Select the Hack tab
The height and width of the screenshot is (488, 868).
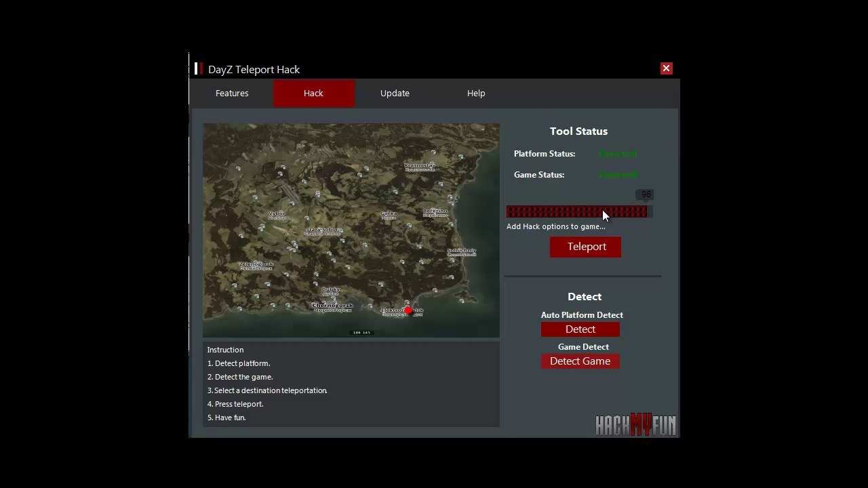[x=313, y=94]
